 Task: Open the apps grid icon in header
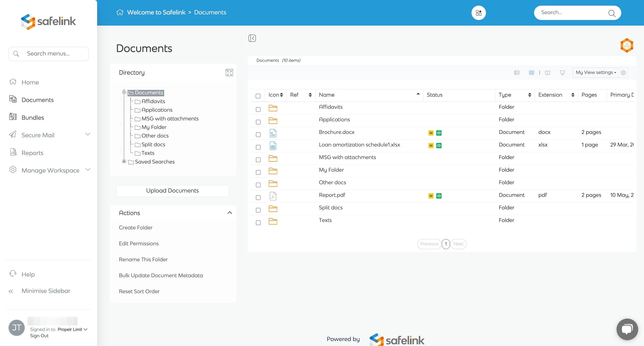point(479,13)
